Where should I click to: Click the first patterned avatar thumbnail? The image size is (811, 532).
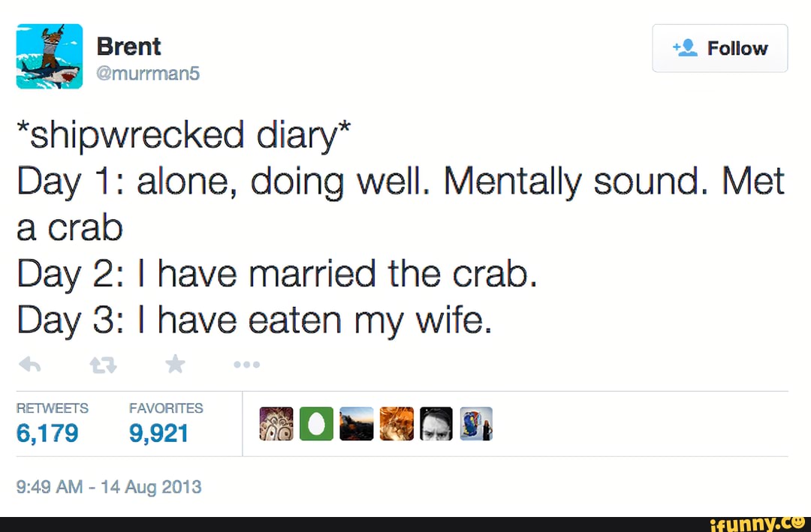276,424
